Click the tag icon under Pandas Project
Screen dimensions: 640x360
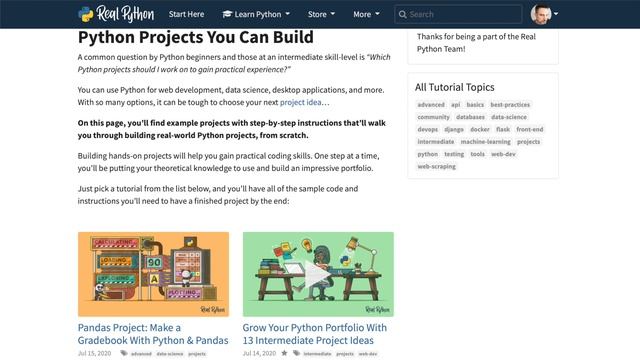(124, 353)
